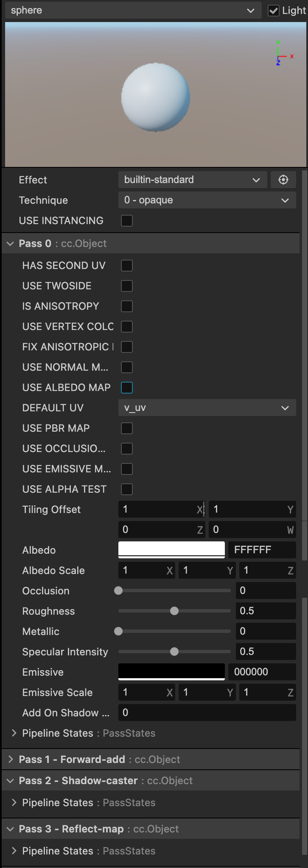Enable USE ALPHA TEST checkbox
The width and height of the screenshot is (308, 868).
point(127,489)
